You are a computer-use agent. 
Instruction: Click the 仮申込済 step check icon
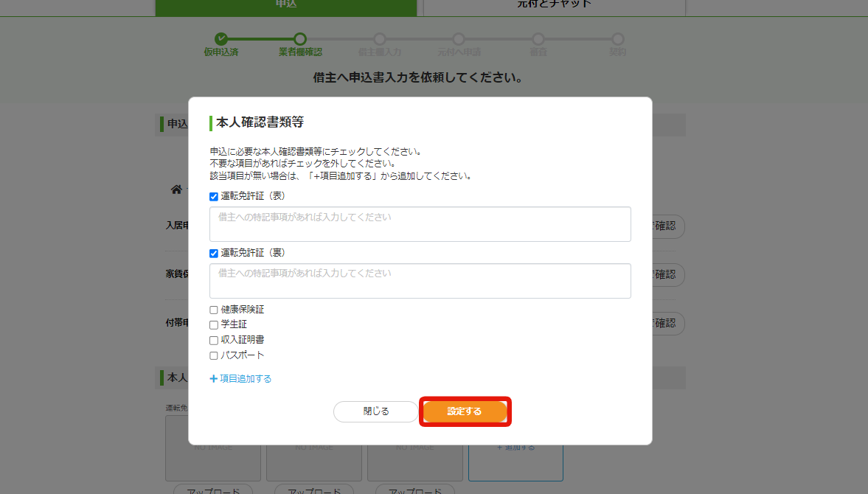pos(221,39)
